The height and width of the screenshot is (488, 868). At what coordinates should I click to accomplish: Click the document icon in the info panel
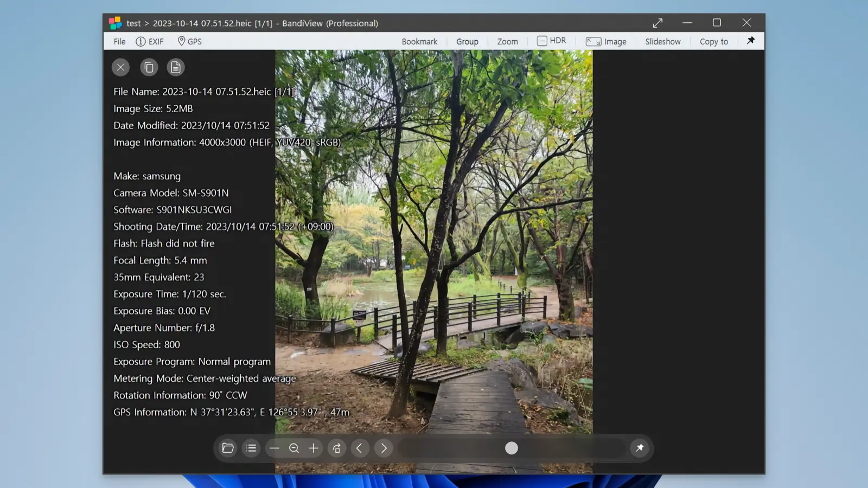tap(175, 67)
